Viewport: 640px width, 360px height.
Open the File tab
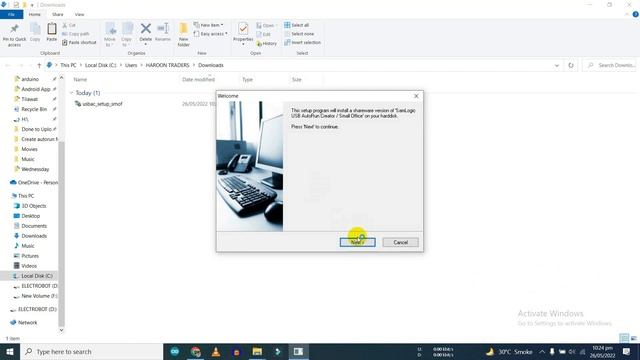pos(11,14)
